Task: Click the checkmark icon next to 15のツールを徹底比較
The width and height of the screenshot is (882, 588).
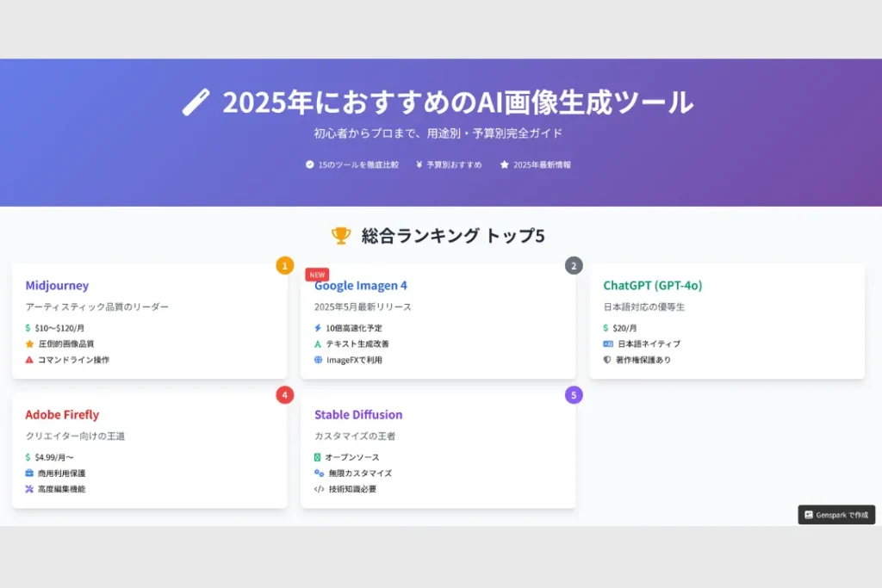Action: (309, 164)
